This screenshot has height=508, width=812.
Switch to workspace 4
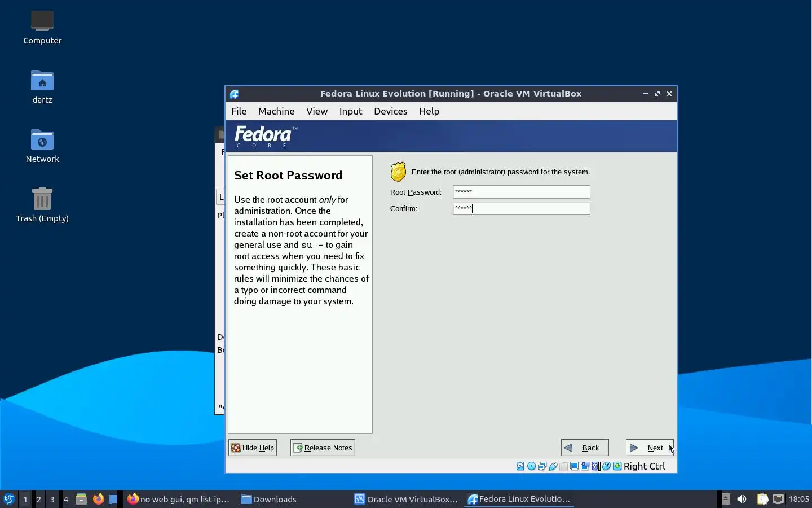tap(66, 499)
